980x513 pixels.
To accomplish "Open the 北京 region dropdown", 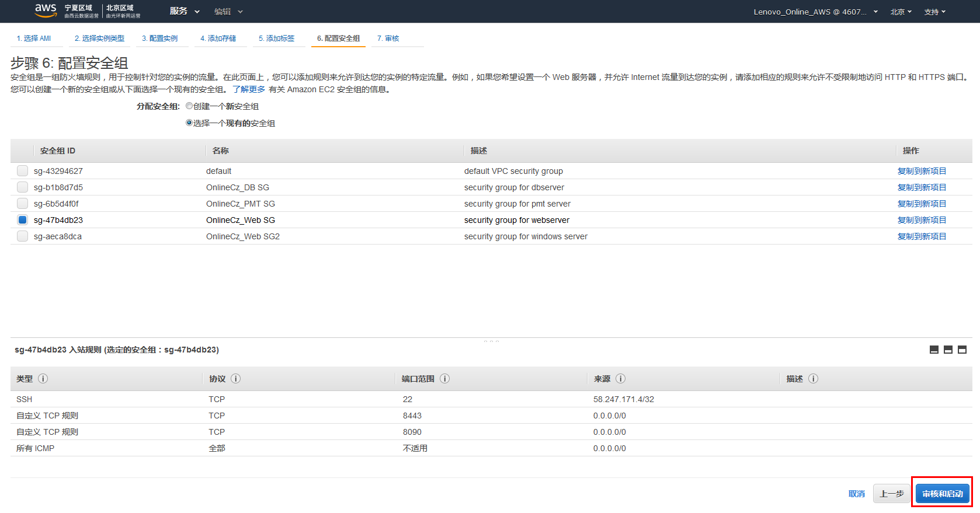I will click(x=901, y=12).
